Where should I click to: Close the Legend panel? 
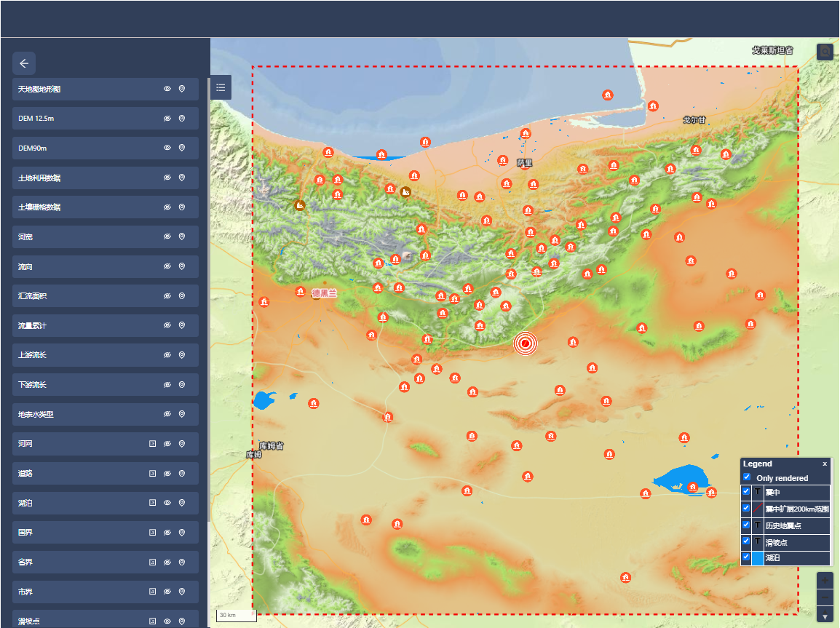click(x=825, y=464)
